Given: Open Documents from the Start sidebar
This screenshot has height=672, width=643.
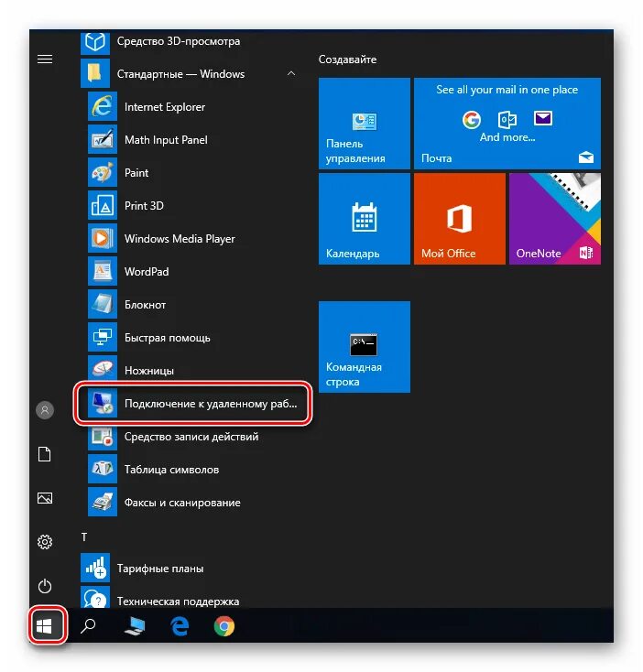Looking at the screenshot, I should [45, 454].
